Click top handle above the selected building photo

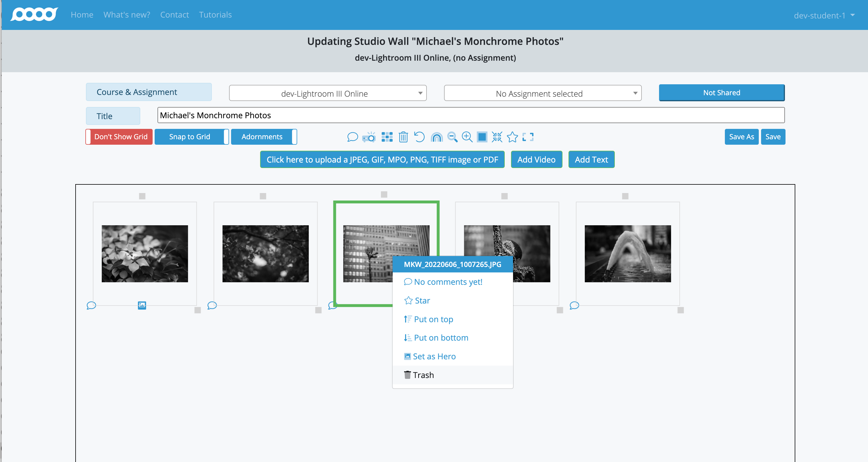coord(384,194)
